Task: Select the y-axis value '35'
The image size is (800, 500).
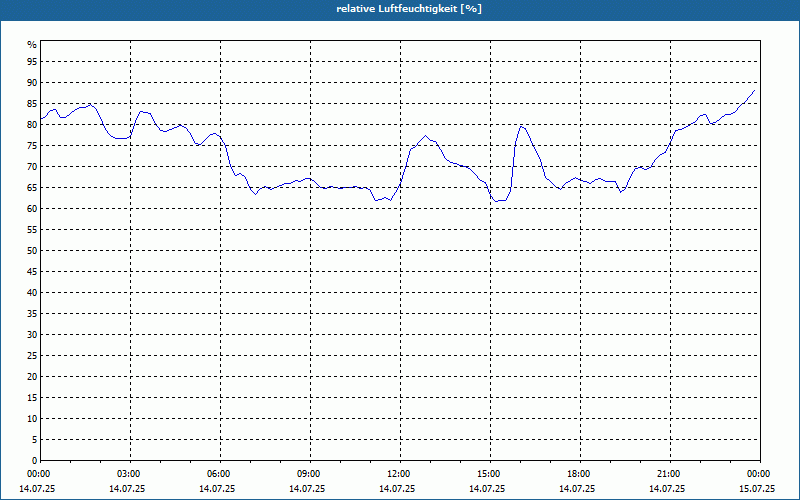Action: (x=32, y=314)
